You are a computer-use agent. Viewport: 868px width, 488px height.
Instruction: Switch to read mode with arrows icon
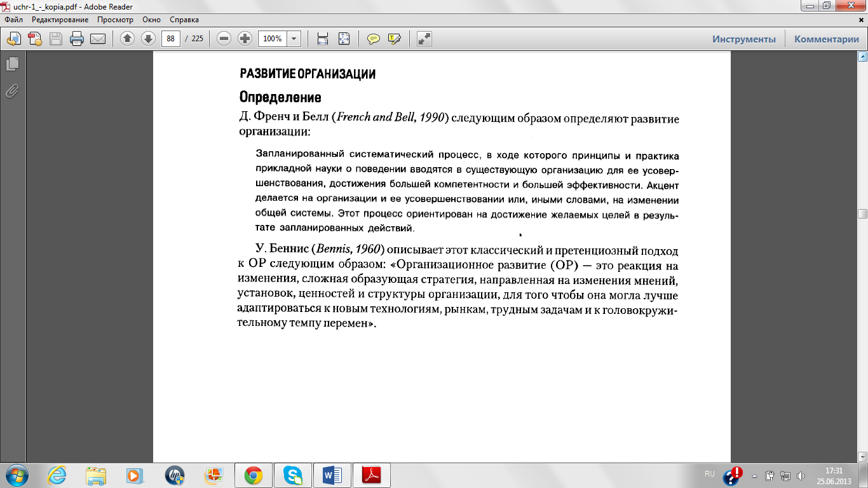(x=424, y=39)
